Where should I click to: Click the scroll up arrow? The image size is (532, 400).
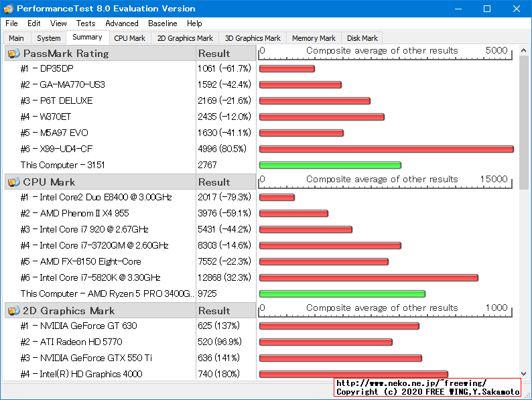pyautogui.click(x=523, y=50)
